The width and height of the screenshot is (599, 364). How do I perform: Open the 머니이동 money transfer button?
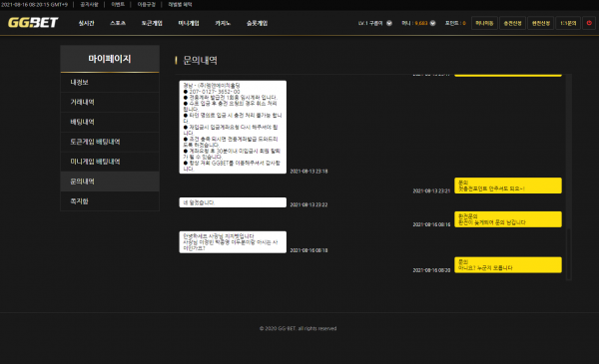click(x=484, y=23)
